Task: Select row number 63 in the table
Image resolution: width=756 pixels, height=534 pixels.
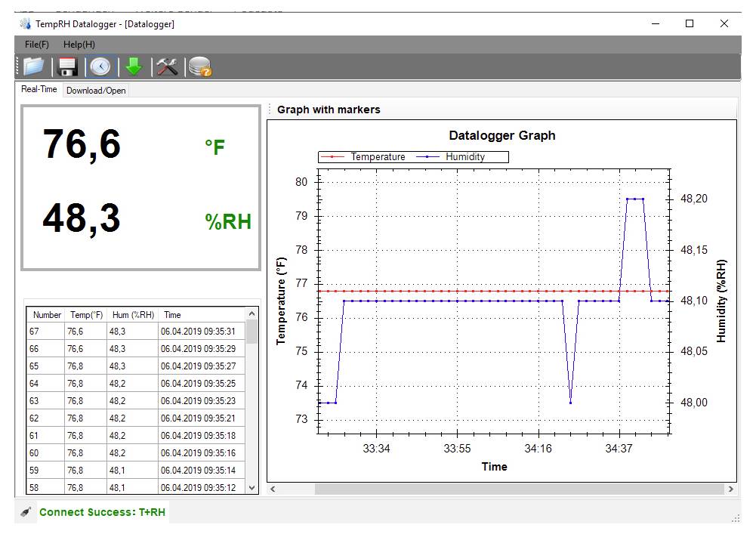Action: [x=136, y=401]
